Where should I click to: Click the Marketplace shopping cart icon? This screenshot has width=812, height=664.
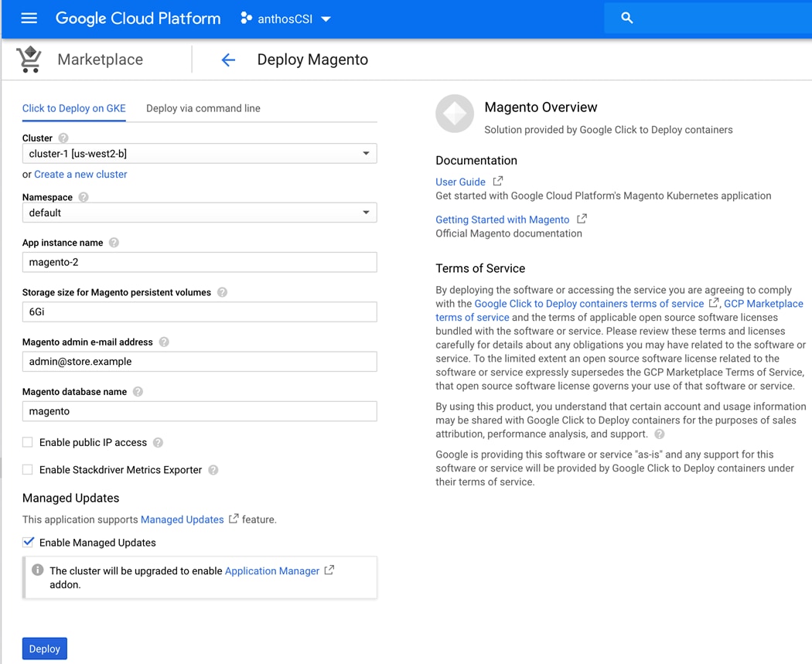coord(29,59)
